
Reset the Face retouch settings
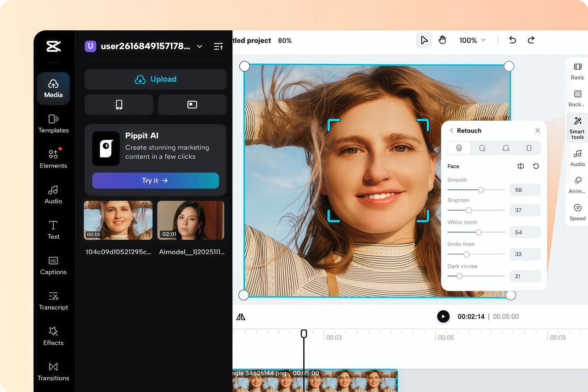(x=536, y=166)
